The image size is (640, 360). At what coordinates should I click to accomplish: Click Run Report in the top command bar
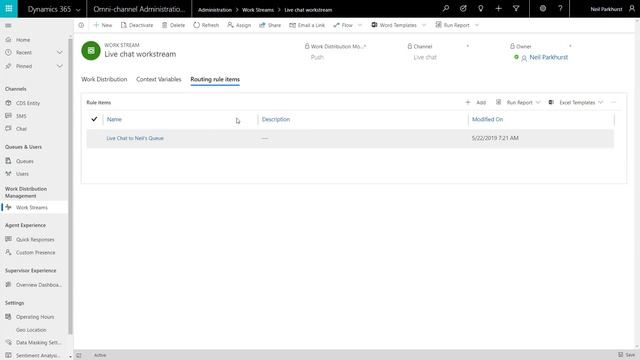coord(452,25)
